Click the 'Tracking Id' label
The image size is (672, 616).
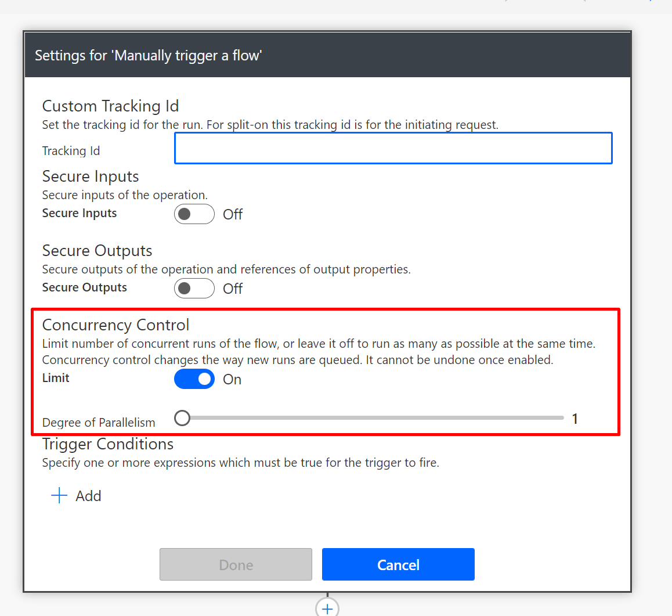pos(71,151)
